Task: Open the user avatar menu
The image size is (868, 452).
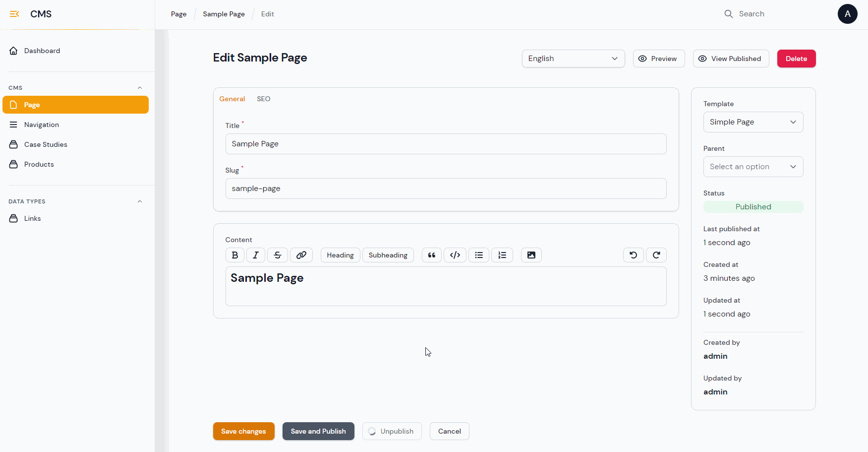Action: point(848,14)
